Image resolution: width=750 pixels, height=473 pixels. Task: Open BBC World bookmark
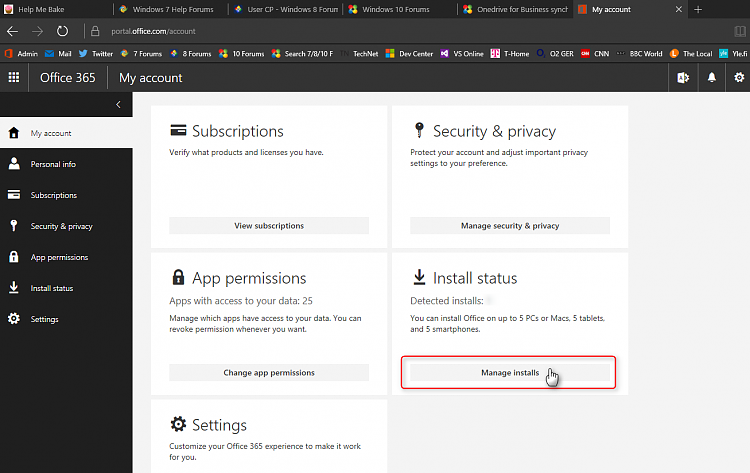(639, 54)
